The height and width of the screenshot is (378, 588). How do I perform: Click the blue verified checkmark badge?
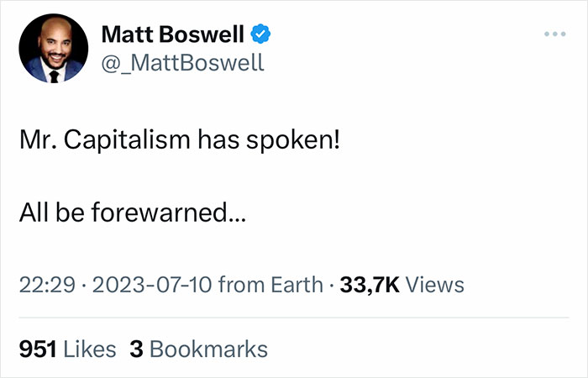[263, 34]
